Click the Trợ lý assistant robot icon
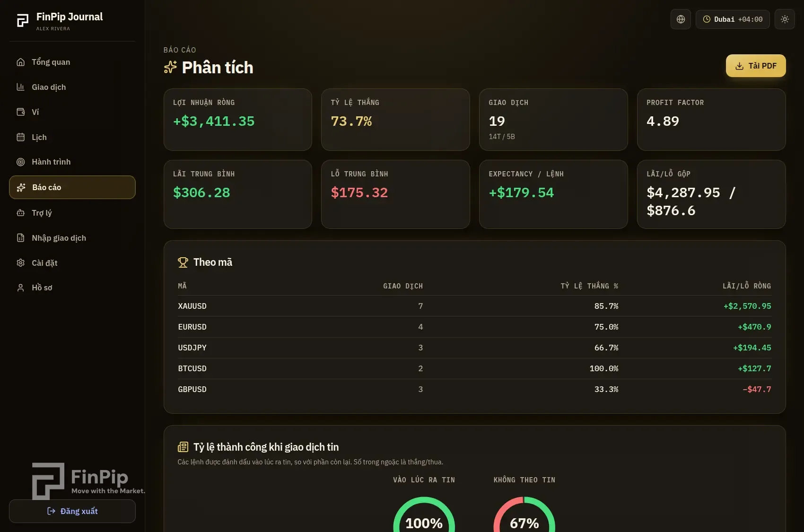The image size is (804, 532). (21, 213)
